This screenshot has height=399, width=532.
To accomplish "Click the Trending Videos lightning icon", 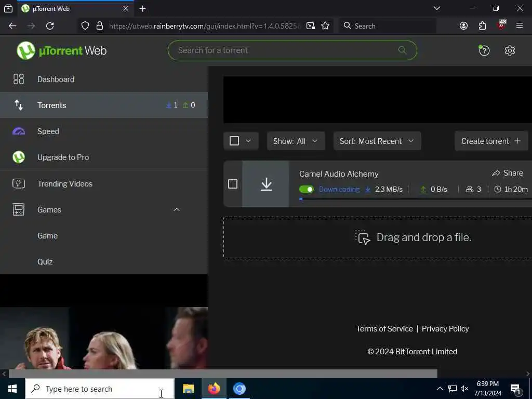I will click(19, 183).
